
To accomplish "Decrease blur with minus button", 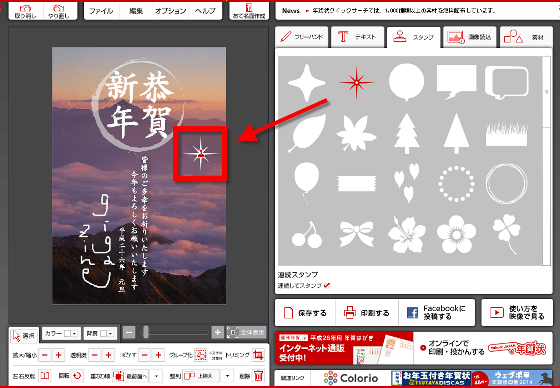I will click(144, 355).
